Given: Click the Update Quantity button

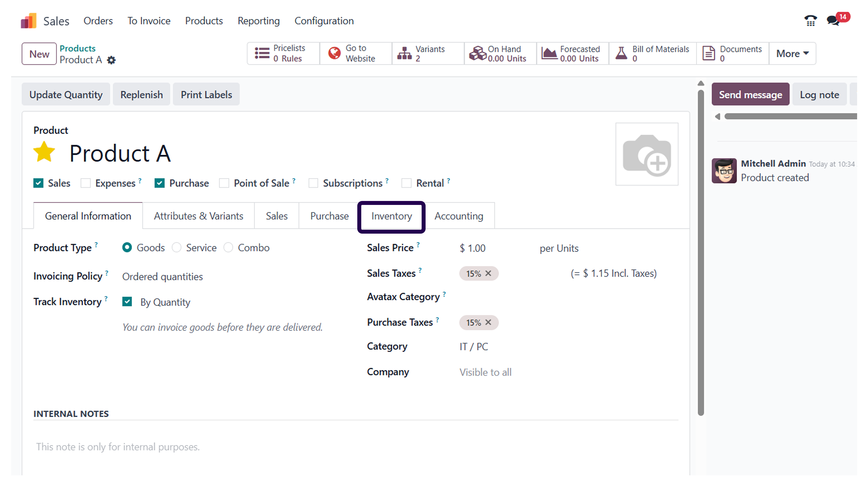Looking at the screenshot, I should (x=66, y=95).
